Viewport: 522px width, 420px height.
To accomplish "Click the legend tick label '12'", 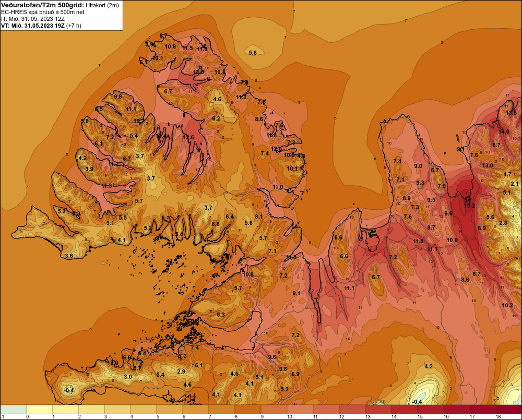I will coord(342,417).
